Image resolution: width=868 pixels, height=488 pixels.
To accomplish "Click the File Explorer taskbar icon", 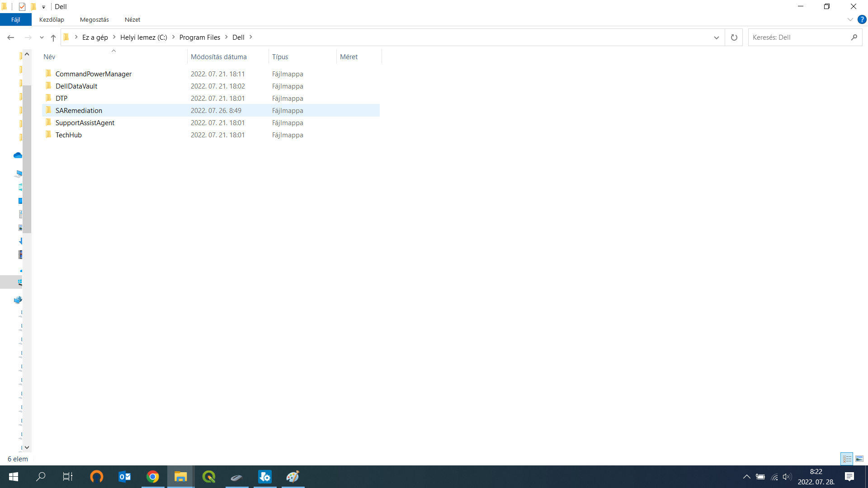I will [181, 477].
